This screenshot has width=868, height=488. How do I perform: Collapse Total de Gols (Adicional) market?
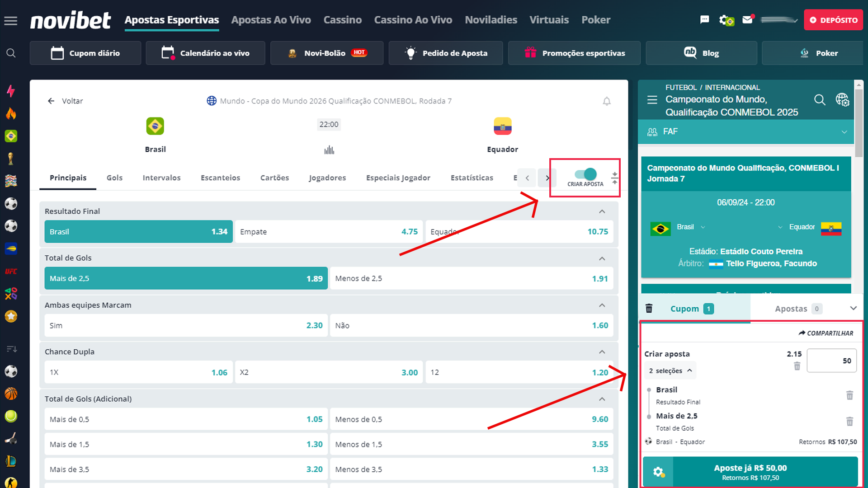point(602,399)
